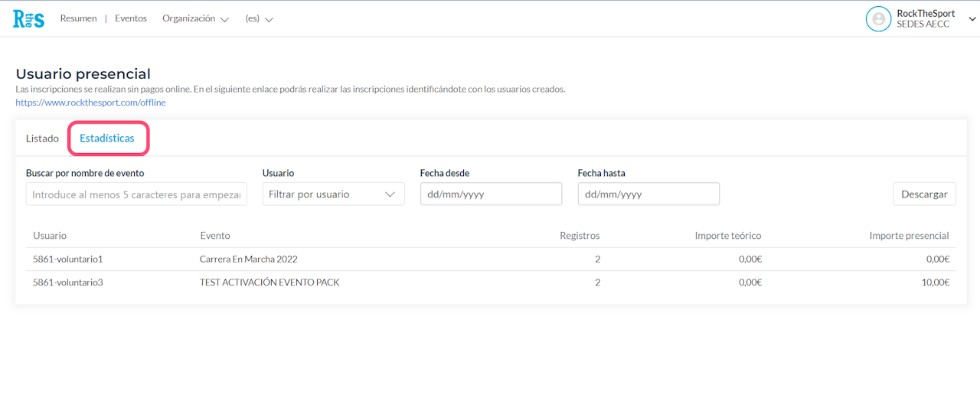Open the Organización dropdown menu
The height and width of the screenshot is (405, 980).
click(x=195, y=19)
